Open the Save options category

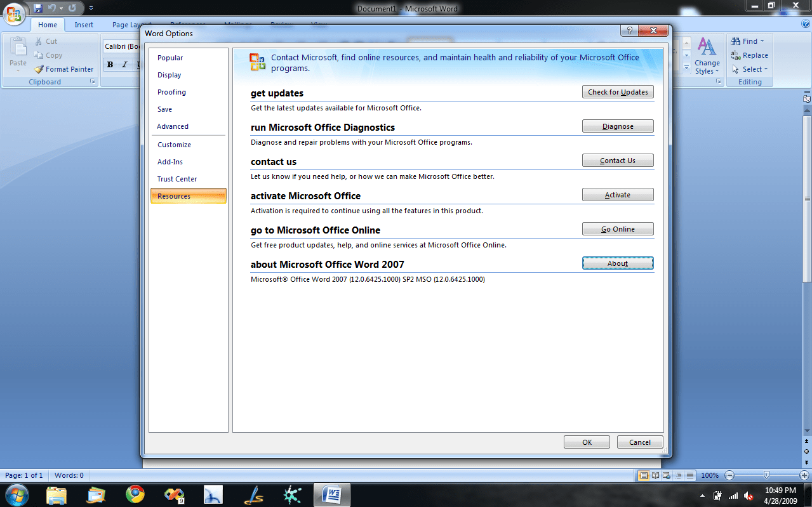pyautogui.click(x=189, y=109)
